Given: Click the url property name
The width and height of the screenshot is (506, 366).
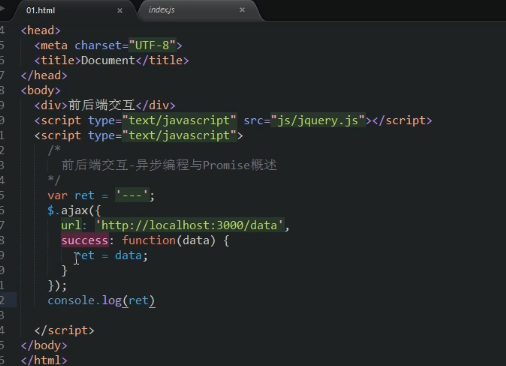Looking at the screenshot, I should 71,225.
